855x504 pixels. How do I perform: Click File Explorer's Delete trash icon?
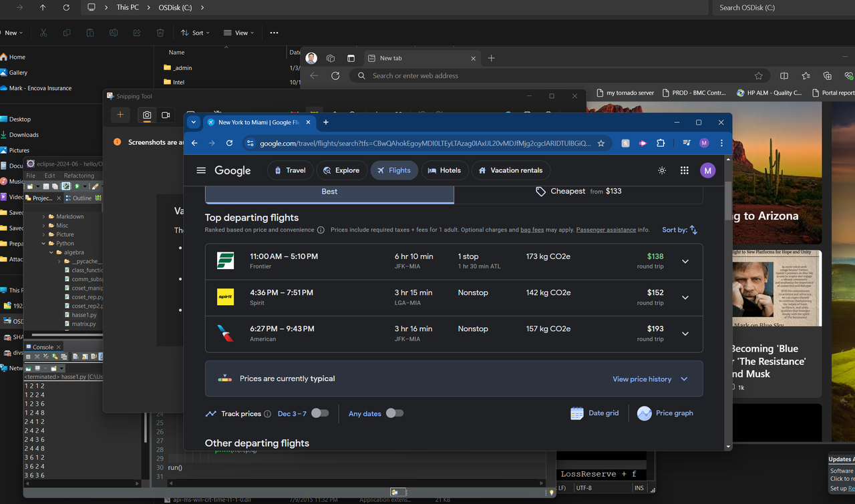pyautogui.click(x=160, y=33)
